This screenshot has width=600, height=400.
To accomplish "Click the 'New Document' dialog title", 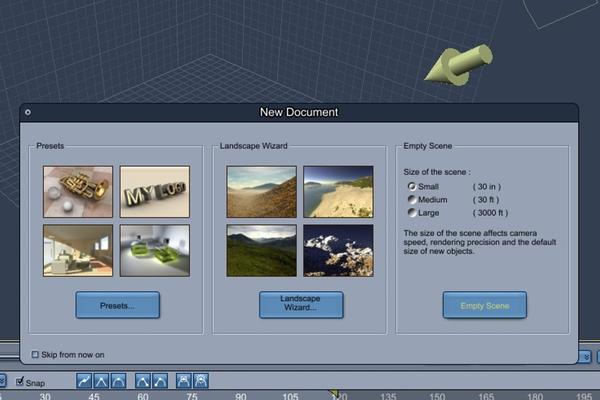I will tap(299, 112).
